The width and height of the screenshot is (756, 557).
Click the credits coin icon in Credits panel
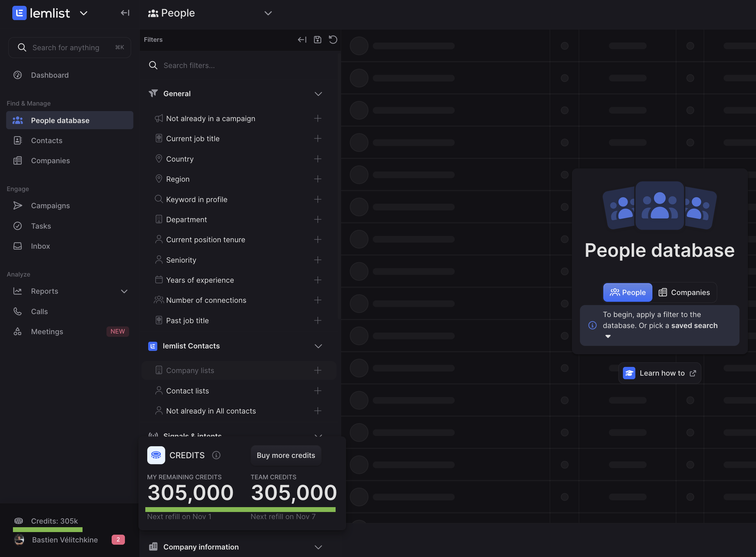(x=156, y=455)
